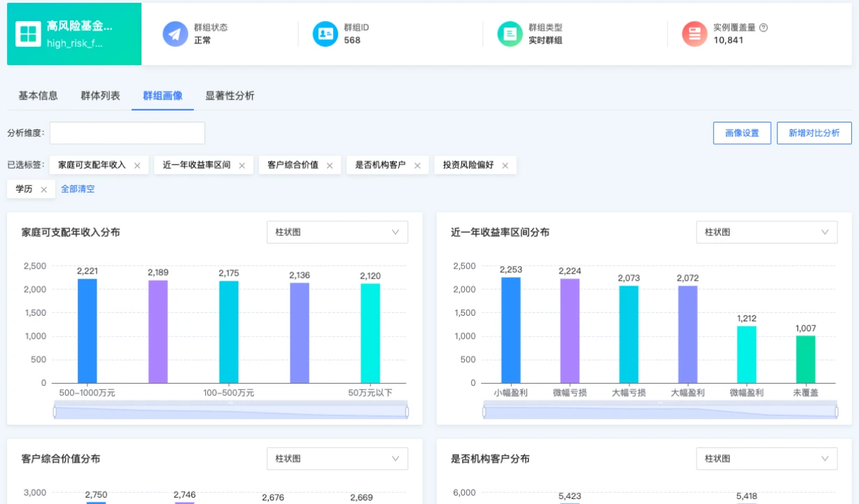Click the 微幅盈利 bar with 1,212
The width and height of the screenshot is (859, 504).
coord(746,354)
